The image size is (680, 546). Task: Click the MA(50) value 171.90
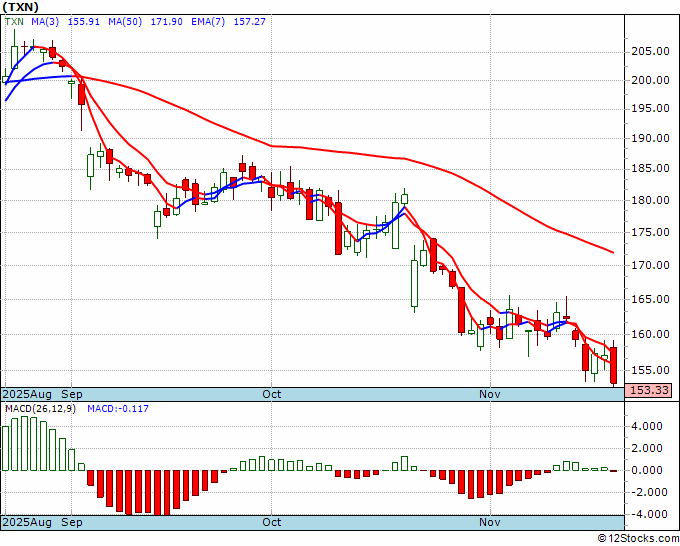[167, 22]
